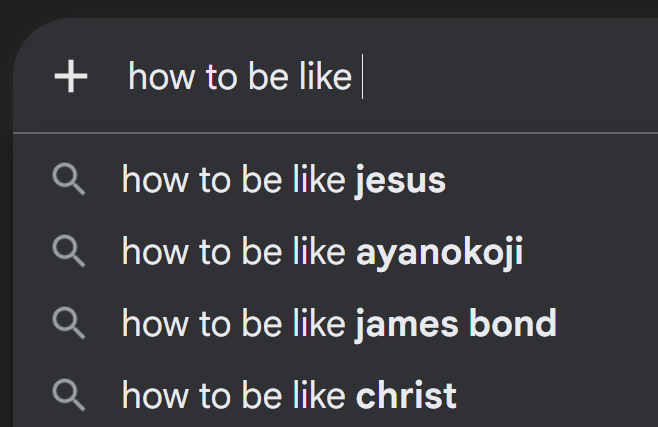658x427 pixels.
Task: Click the word 'how' in the search field
Action: 161,77
